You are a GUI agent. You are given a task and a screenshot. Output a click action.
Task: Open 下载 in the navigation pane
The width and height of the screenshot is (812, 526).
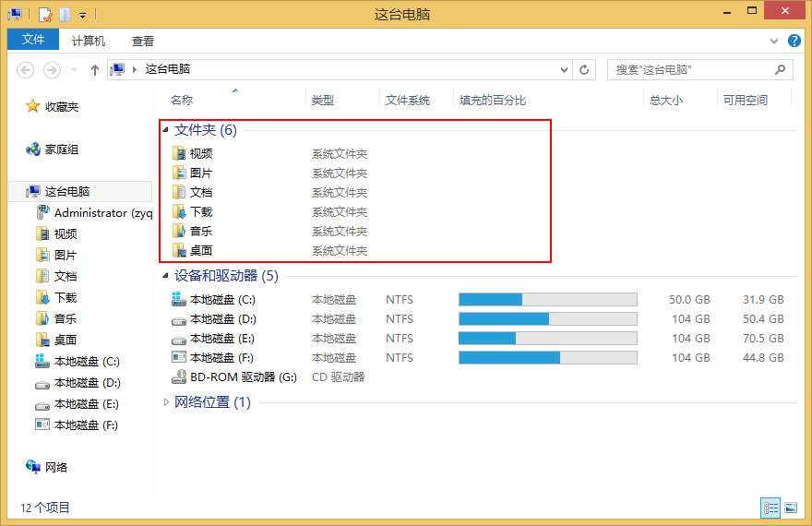(x=66, y=298)
